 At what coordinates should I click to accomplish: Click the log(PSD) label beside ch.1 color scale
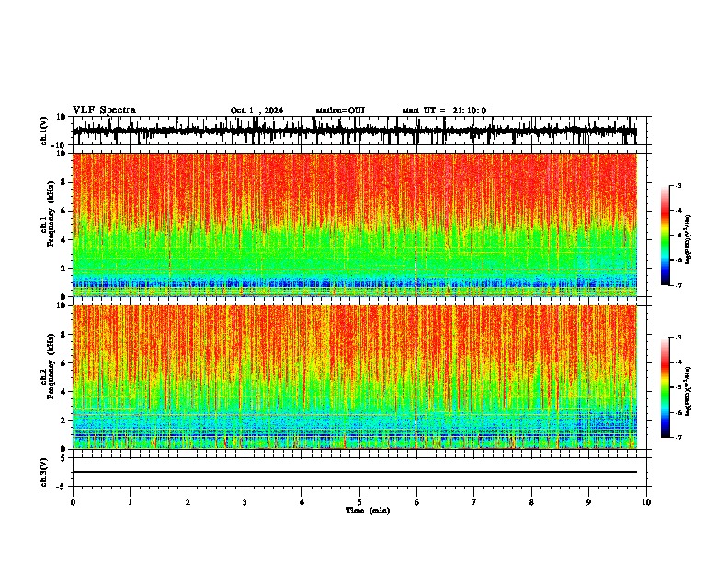click(x=688, y=240)
